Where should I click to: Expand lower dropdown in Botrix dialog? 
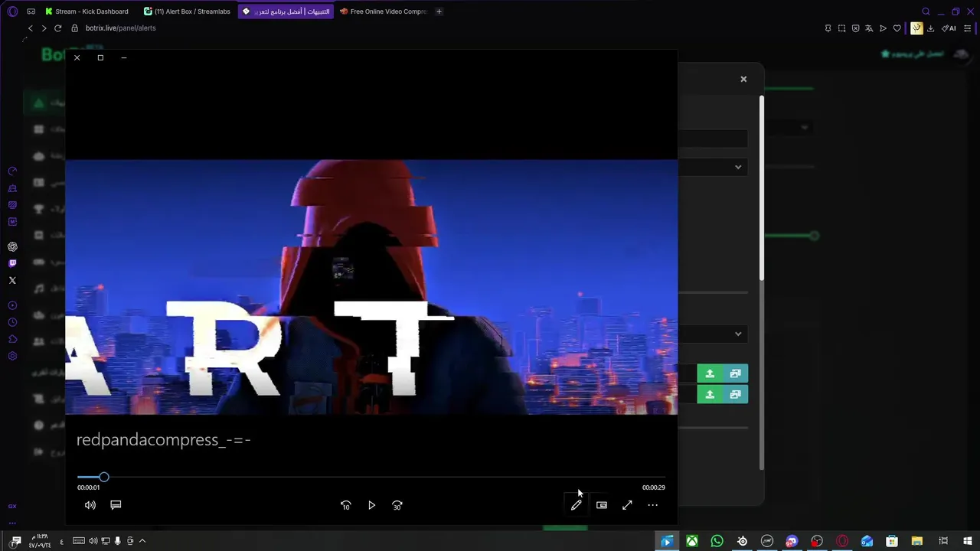pos(738,334)
